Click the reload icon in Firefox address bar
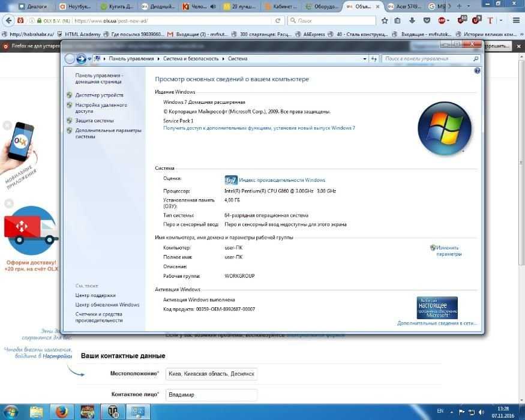The height and width of the screenshot is (420, 525). click(278, 21)
